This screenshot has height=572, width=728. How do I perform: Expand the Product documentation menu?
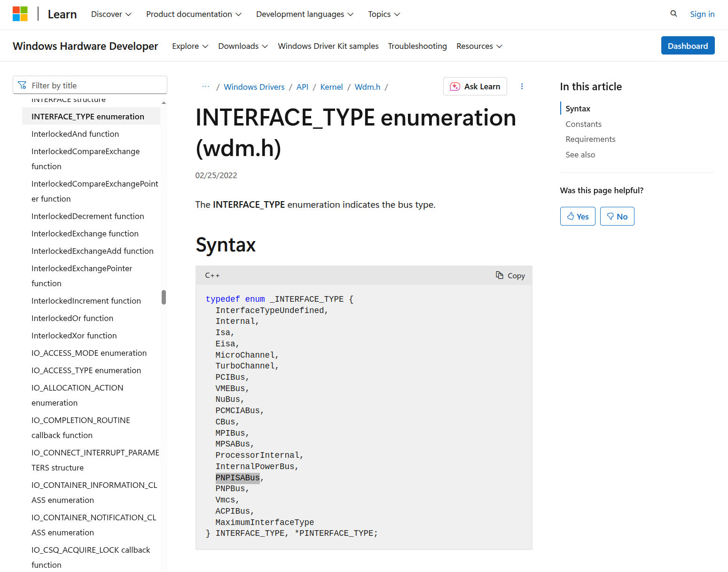194,14
